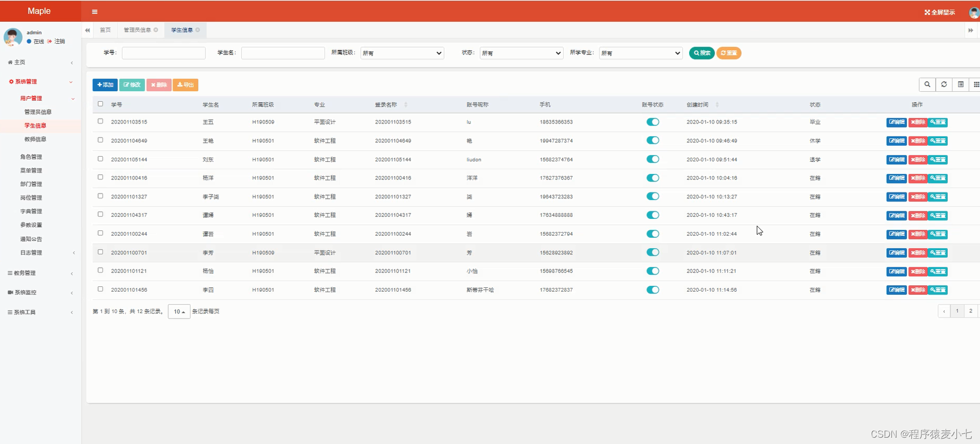
Task: Toggle account status for 谭岩 row 202001100244
Action: click(x=653, y=234)
